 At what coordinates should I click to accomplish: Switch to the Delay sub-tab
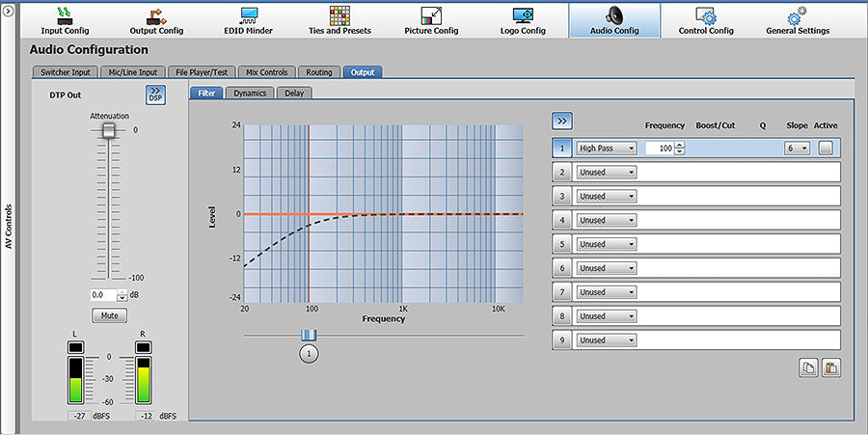click(x=294, y=93)
